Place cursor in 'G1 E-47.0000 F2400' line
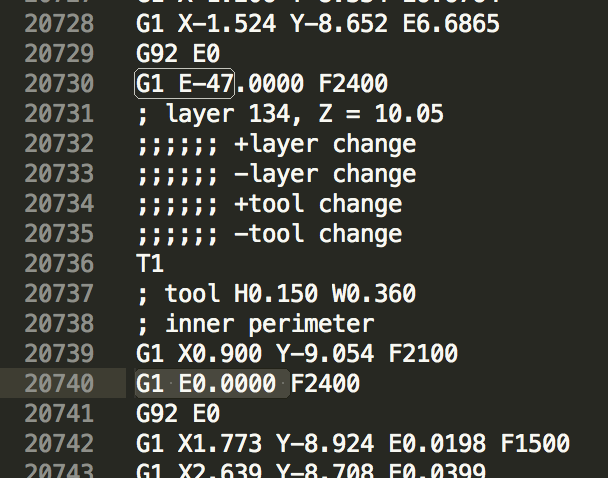The width and height of the screenshot is (608, 478). (x=262, y=83)
